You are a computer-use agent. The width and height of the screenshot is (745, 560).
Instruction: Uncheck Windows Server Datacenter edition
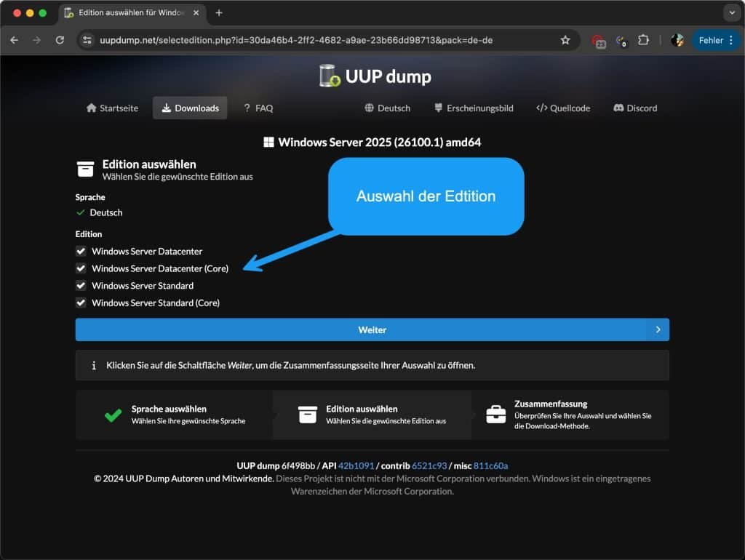pyautogui.click(x=81, y=251)
